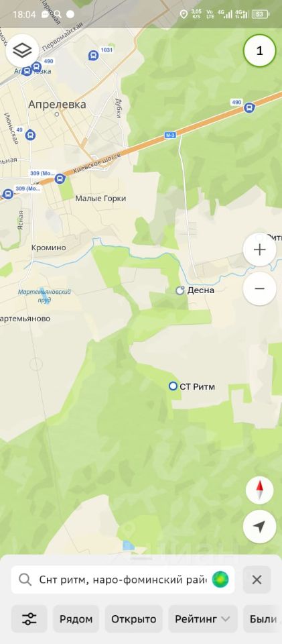282x644 pixels.
Task: Tap the Alice voice assistant icon
Action: [x=220, y=580]
